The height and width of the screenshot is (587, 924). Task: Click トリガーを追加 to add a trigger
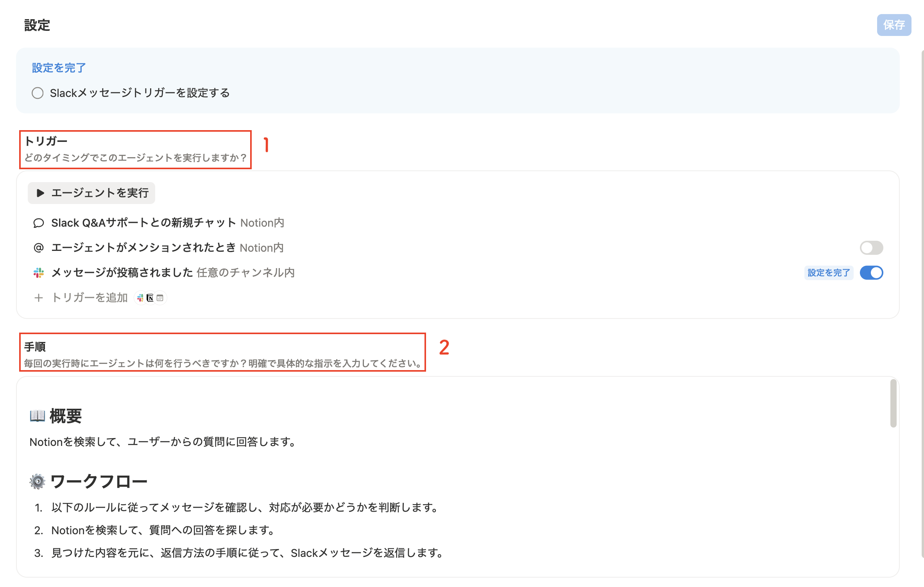tap(90, 298)
